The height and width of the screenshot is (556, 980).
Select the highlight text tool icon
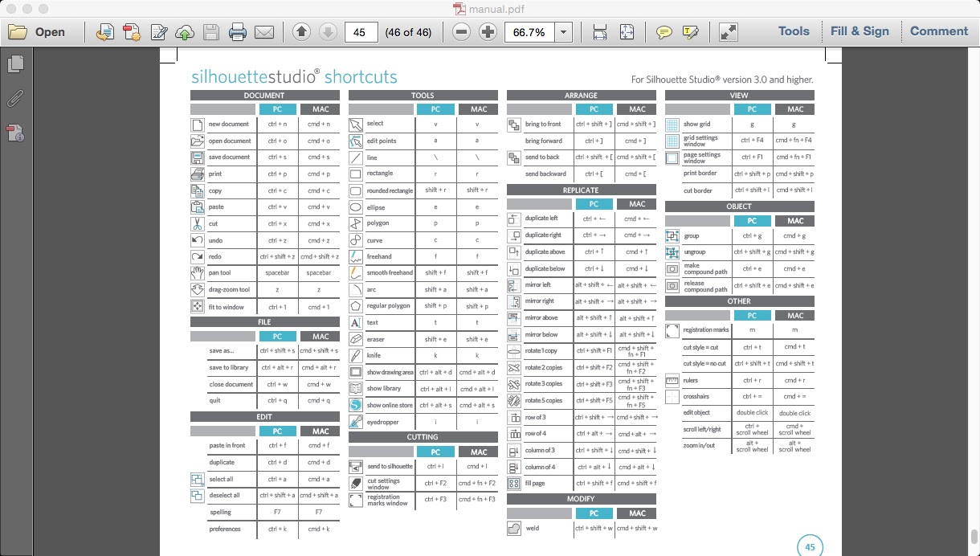click(x=690, y=32)
